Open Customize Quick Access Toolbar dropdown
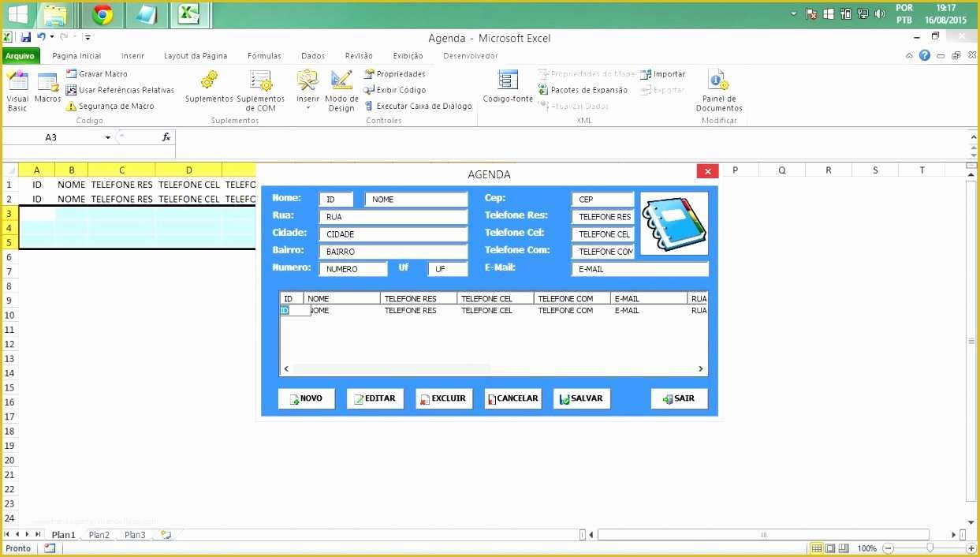This screenshot has height=557, width=980. (x=88, y=37)
